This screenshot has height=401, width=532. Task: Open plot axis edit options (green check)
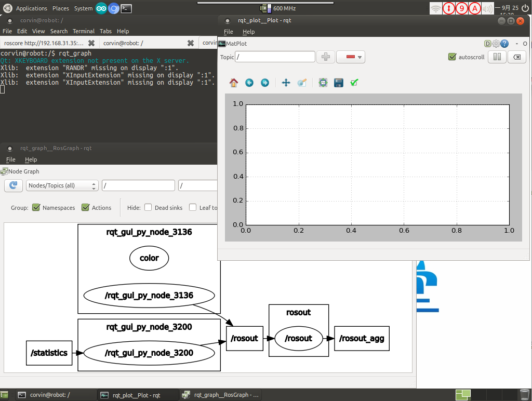[x=354, y=83]
